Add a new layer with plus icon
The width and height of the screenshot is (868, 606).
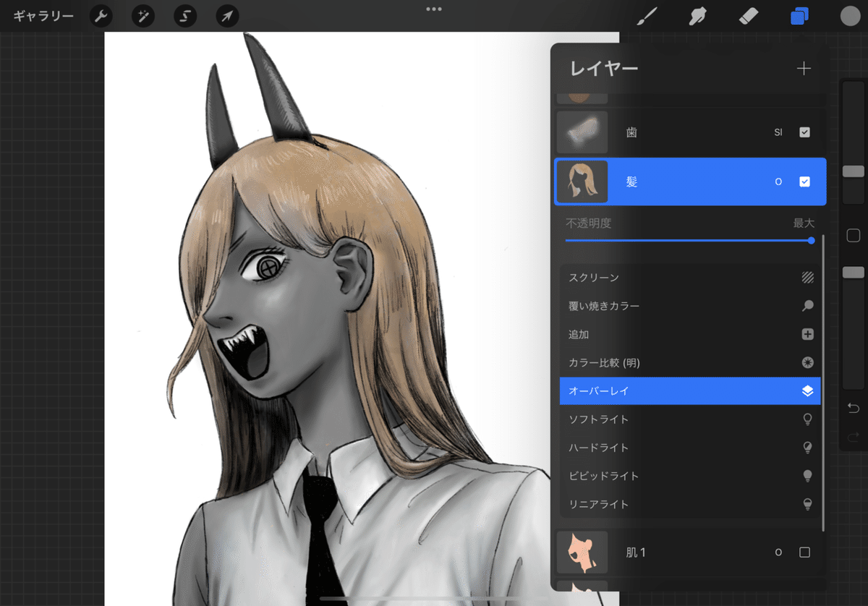pyautogui.click(x=804, y=69)
